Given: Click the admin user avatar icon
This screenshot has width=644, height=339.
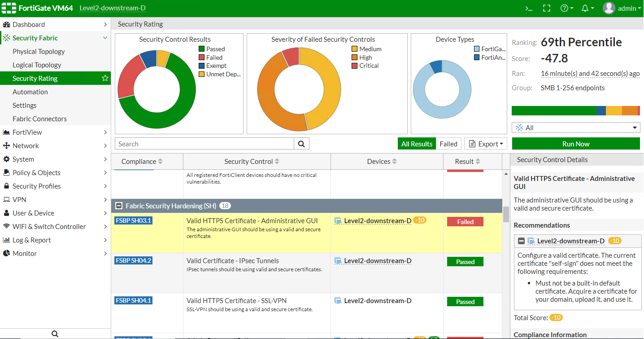Looking at the screenshot, I should 609,8.
